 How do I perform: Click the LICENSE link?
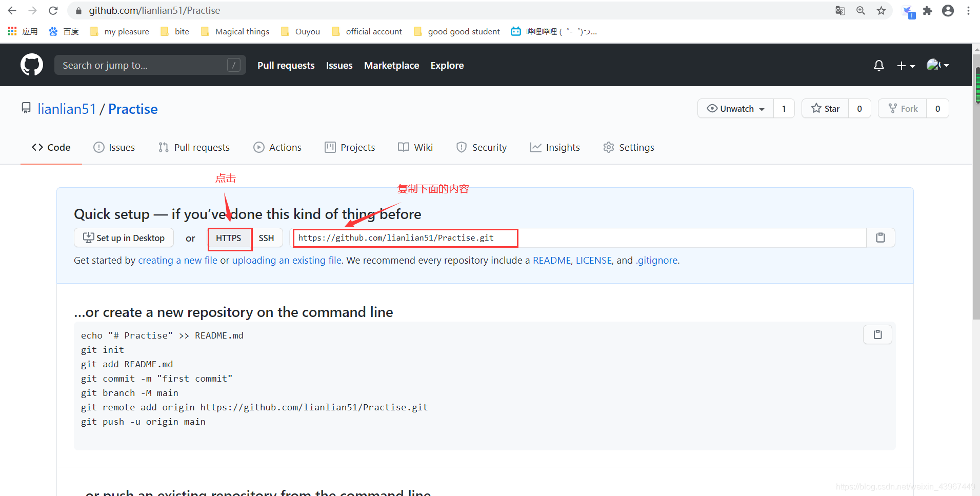pos(594,260)
